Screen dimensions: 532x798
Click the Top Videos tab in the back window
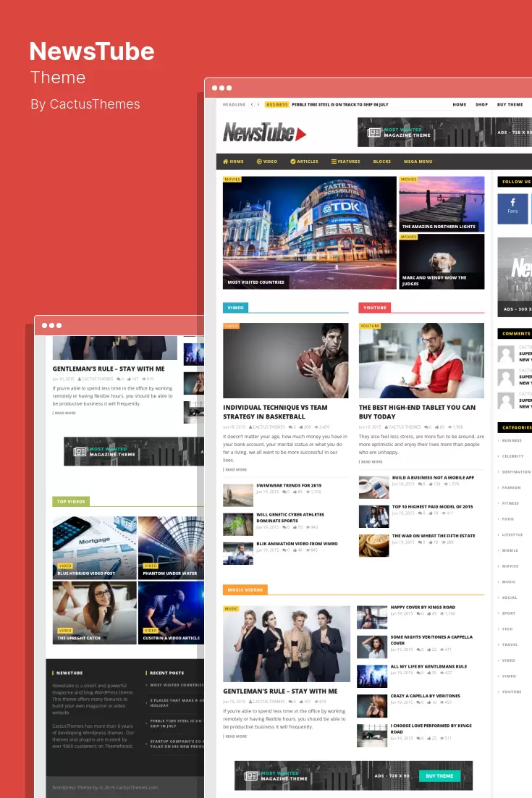click(71, 501)
